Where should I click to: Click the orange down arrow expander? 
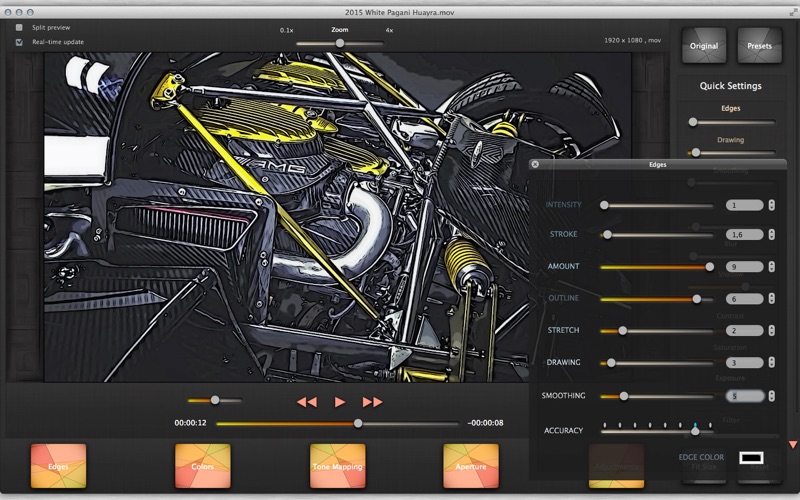pos(793,445)
